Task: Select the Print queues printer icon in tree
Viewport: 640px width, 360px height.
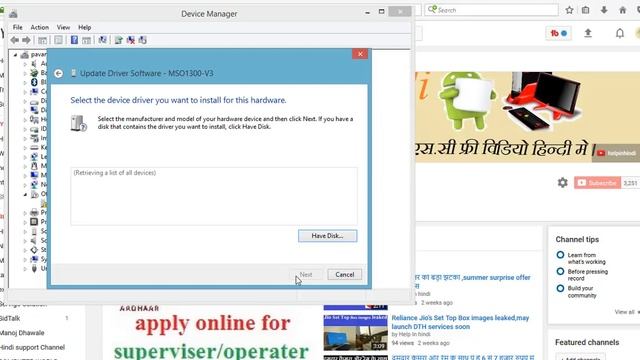Action: pyautogui.click(x=34, y=212)
